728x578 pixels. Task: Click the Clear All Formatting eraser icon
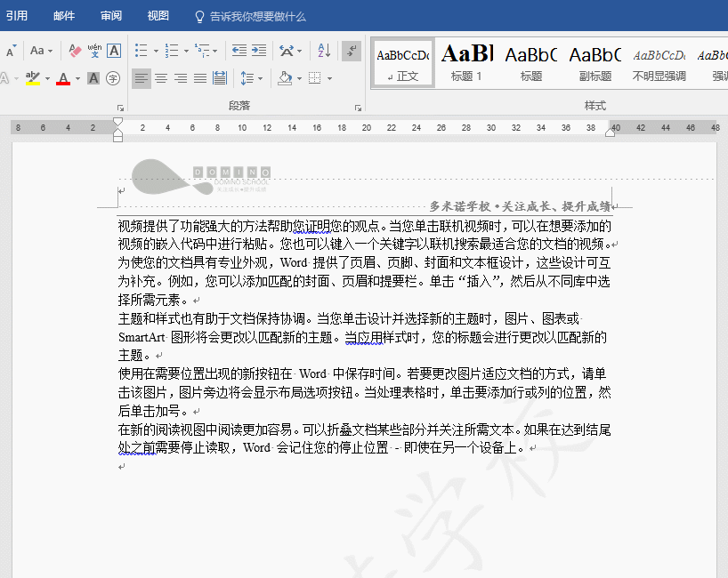pyautogui.click(x=75, y=51)
